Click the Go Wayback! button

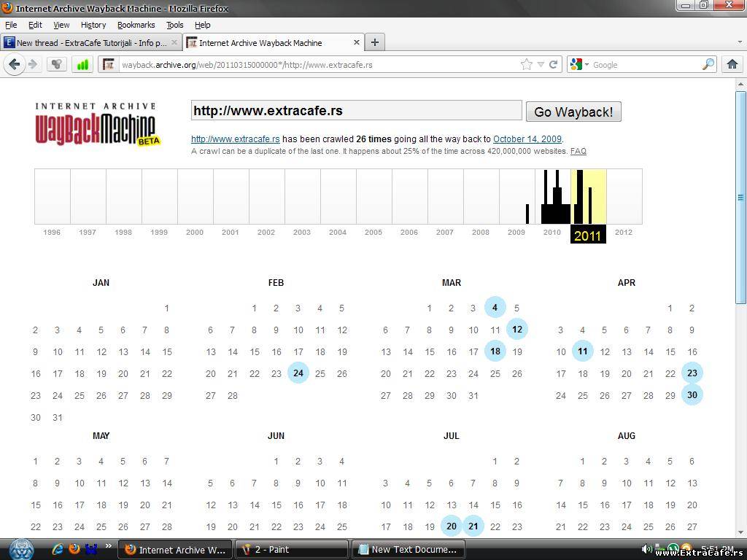click(573, 112)
